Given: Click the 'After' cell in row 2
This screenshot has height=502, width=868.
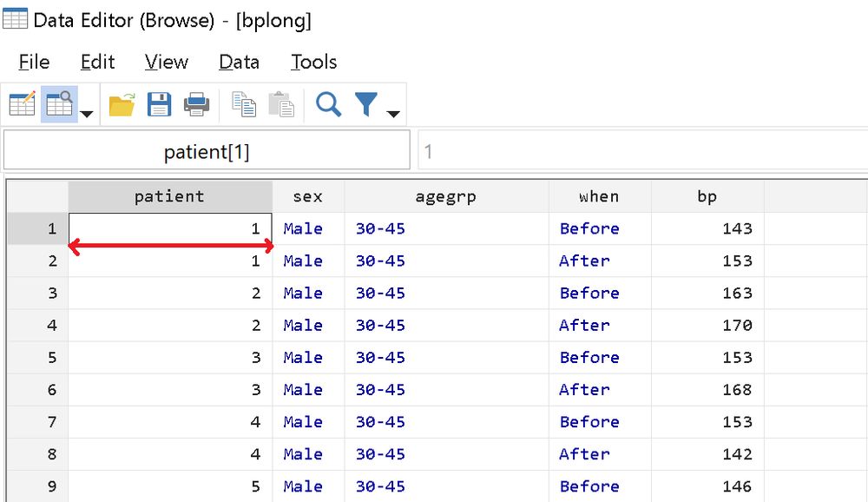Looking at the screenshot, I should tap(600, 261).
